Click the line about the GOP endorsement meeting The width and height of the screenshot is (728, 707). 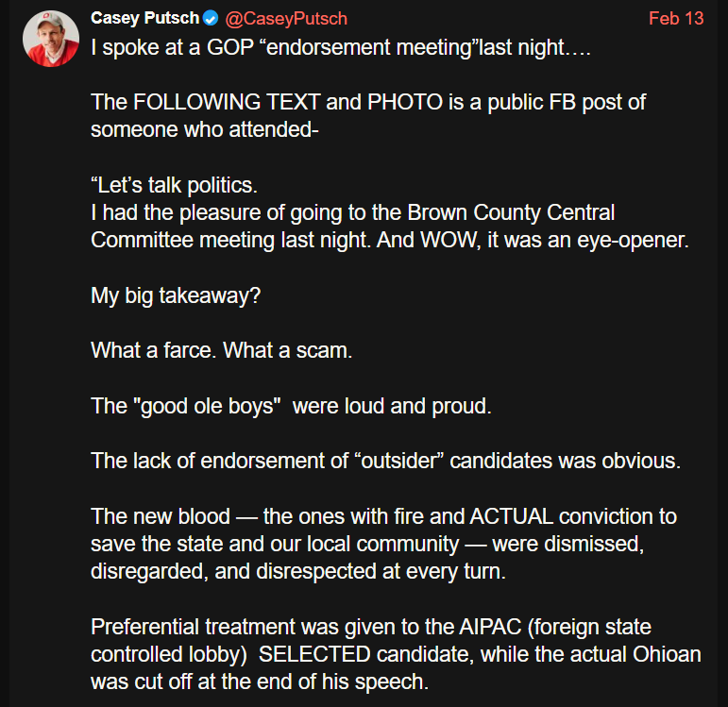[x=340, y=47]
